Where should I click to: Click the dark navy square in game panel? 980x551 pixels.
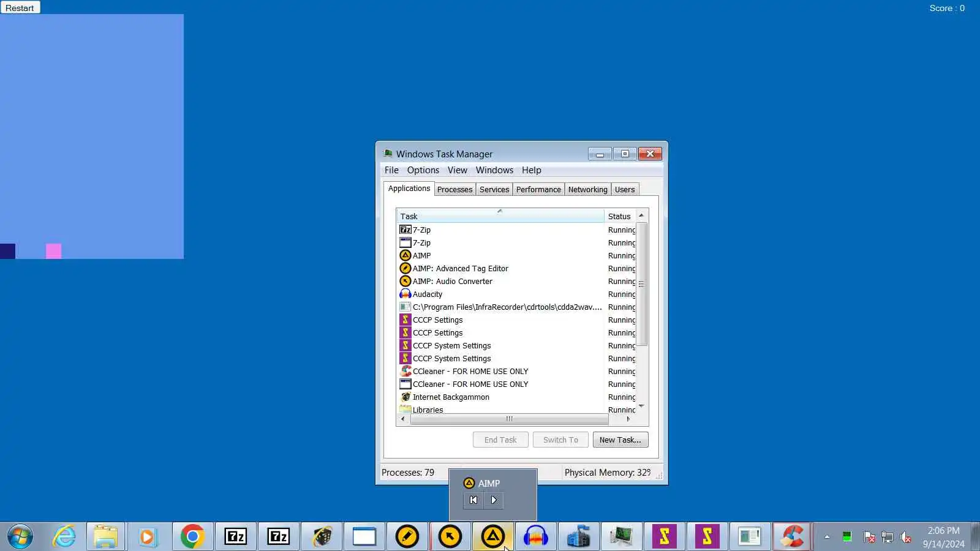click(x=7, y=251)
